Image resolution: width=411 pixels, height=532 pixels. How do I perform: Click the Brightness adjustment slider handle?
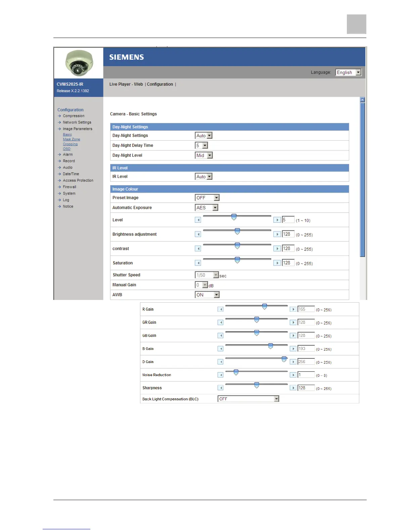237,231
